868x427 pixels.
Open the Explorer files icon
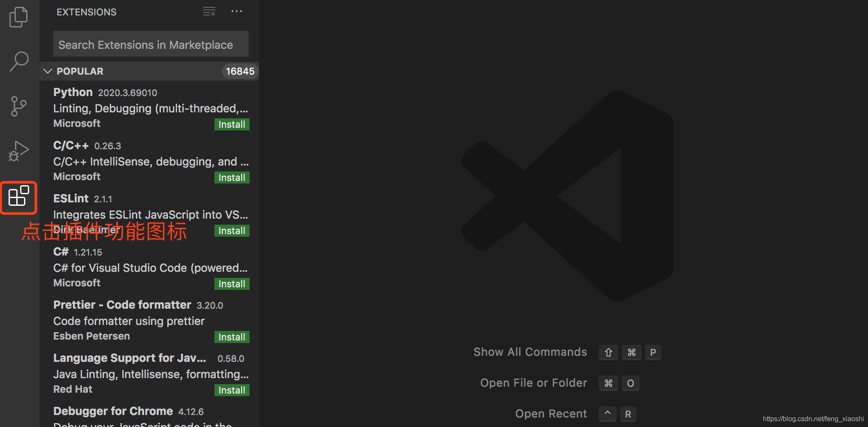[18, 17]
